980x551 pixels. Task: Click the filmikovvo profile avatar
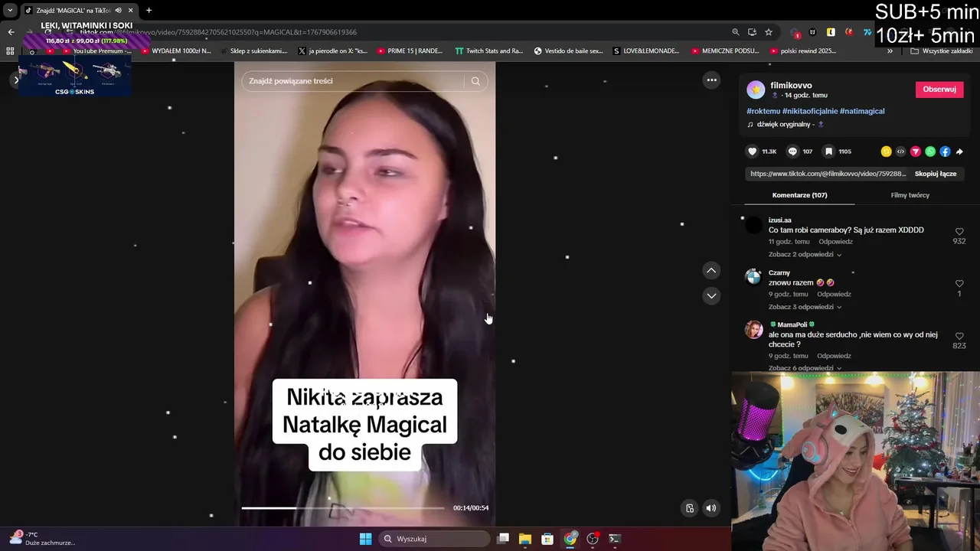coord(756,90)
